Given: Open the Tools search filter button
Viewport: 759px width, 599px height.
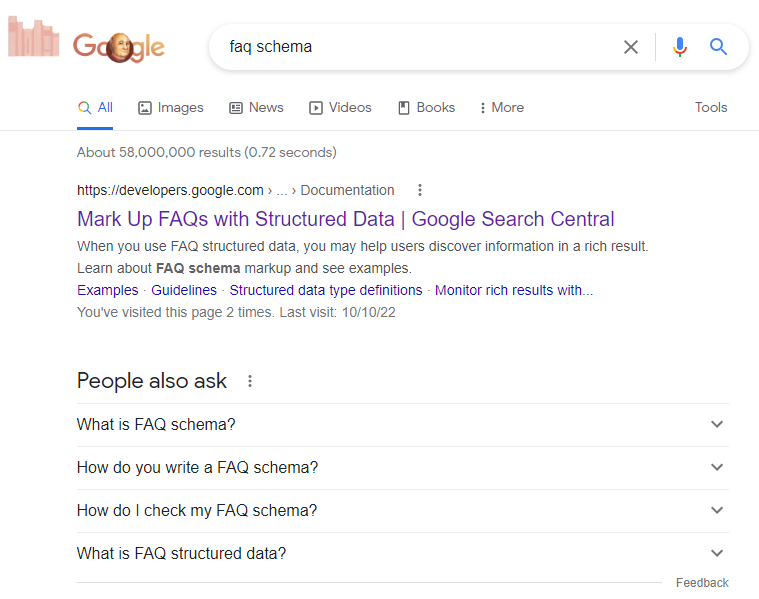Looking at the screenshot, I should [x=711, y=108].
